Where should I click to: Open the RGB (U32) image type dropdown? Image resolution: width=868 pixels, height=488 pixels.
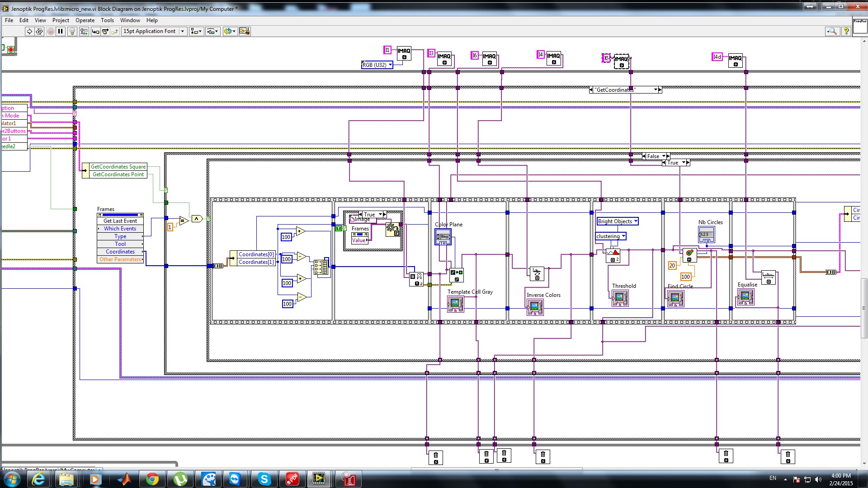(377, 65)
